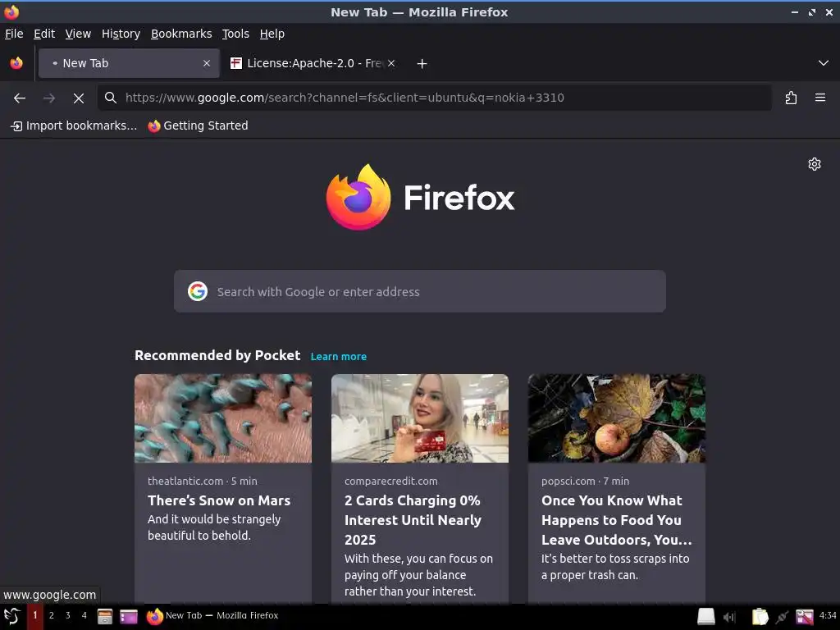Switch to workspace 3
This screenshot has height=630, width=840.
click(x=68, y=616)
